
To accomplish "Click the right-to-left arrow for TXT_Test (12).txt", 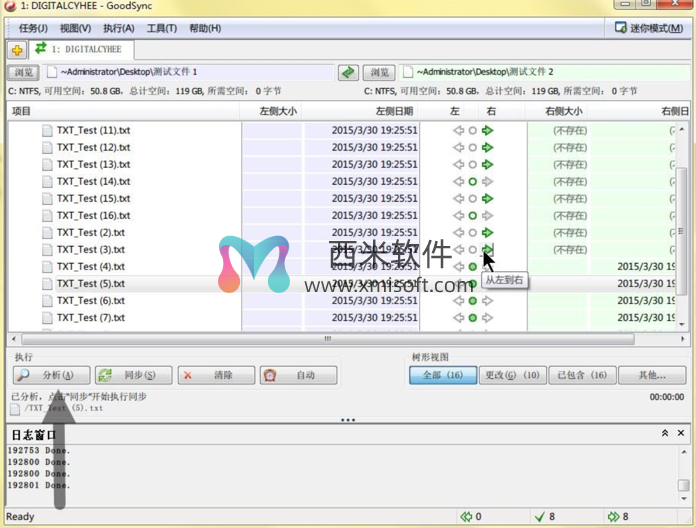I will [458, 147].
